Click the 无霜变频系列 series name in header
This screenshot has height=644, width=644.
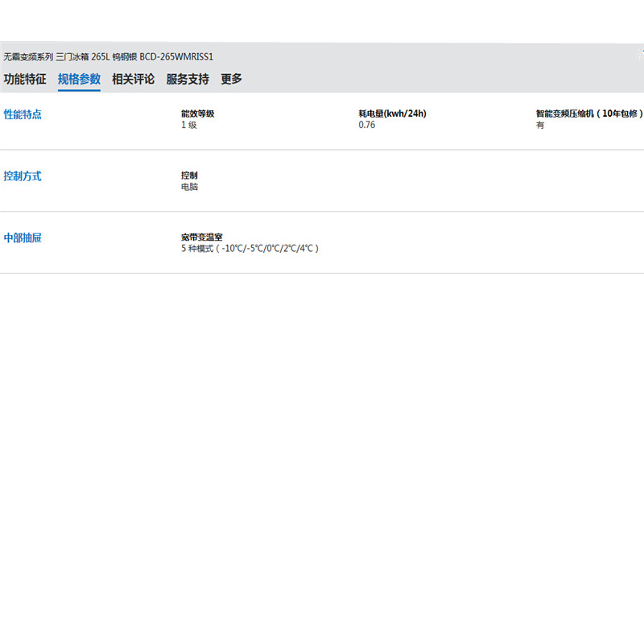[x=28, y=57]
